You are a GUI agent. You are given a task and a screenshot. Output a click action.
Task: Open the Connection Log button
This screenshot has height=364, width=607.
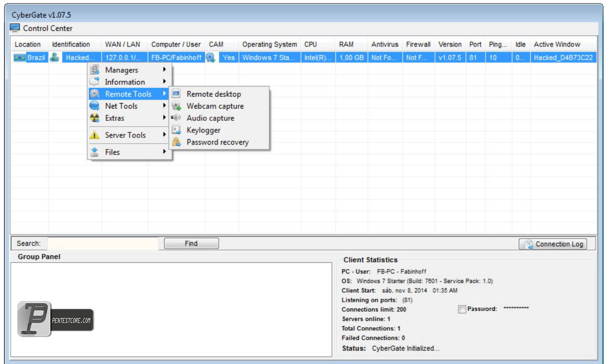[x=552, y=244]
